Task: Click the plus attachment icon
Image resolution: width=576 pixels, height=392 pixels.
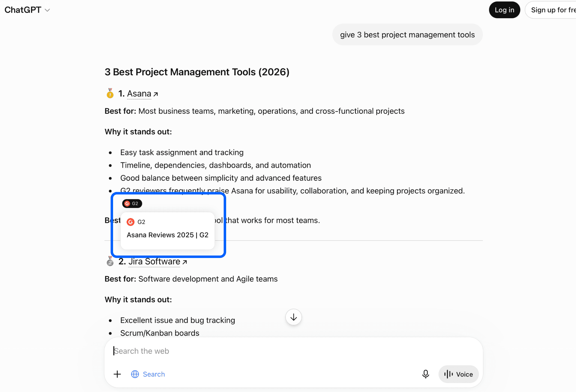Action: tap(117, 374)
